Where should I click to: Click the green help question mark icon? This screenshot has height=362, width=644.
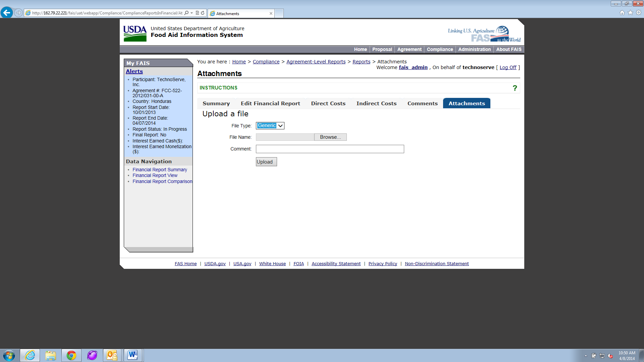515,88
